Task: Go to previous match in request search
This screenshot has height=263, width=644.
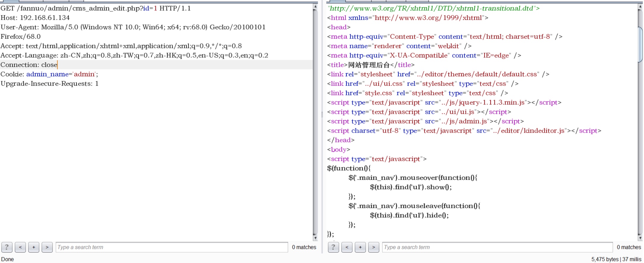Action: 20,247
